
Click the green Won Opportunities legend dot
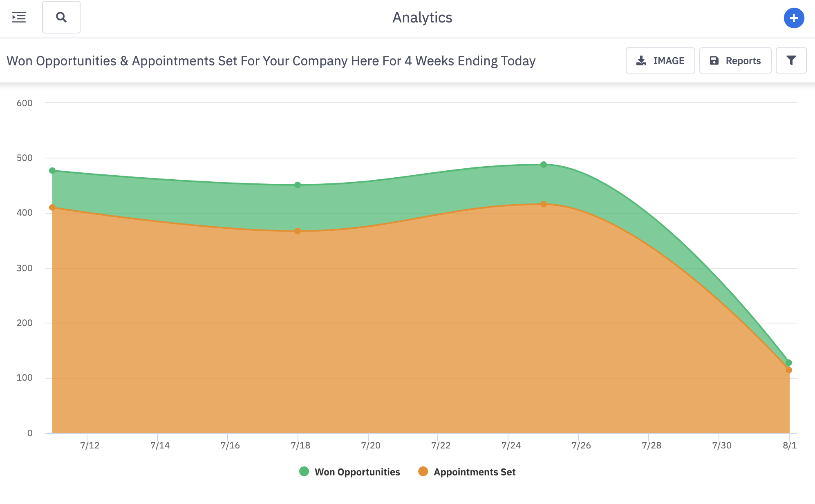click(x=304, y=472)
